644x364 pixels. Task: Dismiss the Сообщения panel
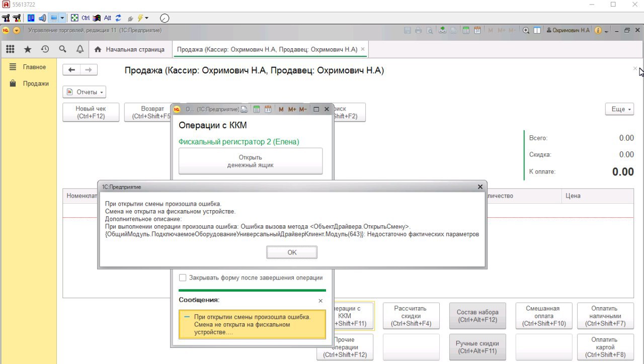320,301
